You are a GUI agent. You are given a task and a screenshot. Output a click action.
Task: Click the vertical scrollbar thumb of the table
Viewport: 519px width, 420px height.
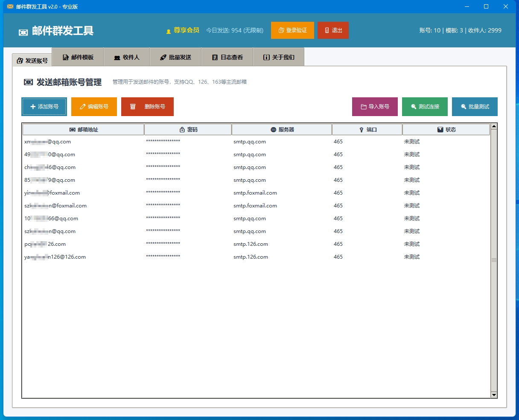click(x=494, y=260)
